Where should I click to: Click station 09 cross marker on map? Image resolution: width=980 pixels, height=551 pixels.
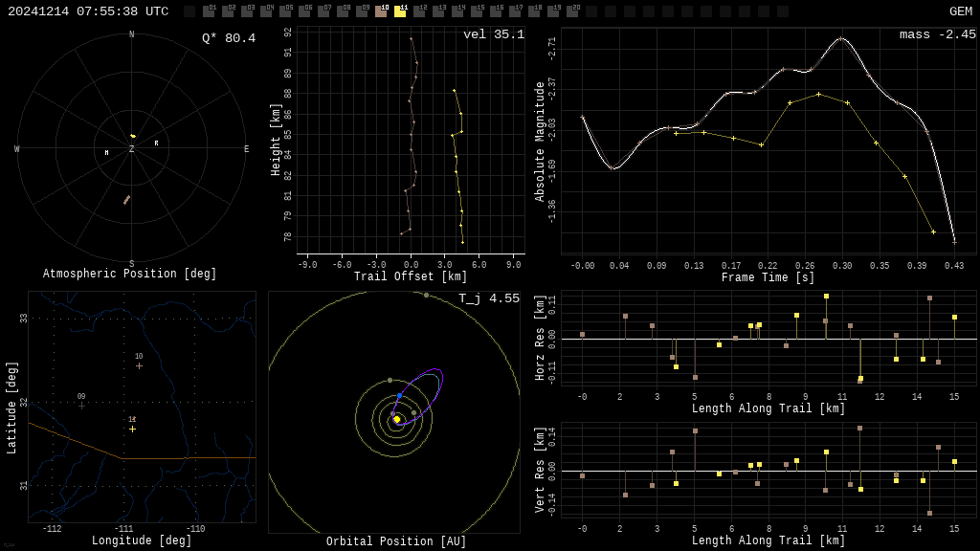tap(81, 406)
